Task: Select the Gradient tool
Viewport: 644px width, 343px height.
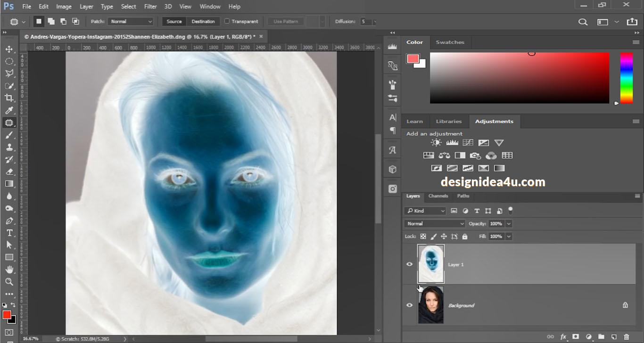Action: [x=9, y=184]
